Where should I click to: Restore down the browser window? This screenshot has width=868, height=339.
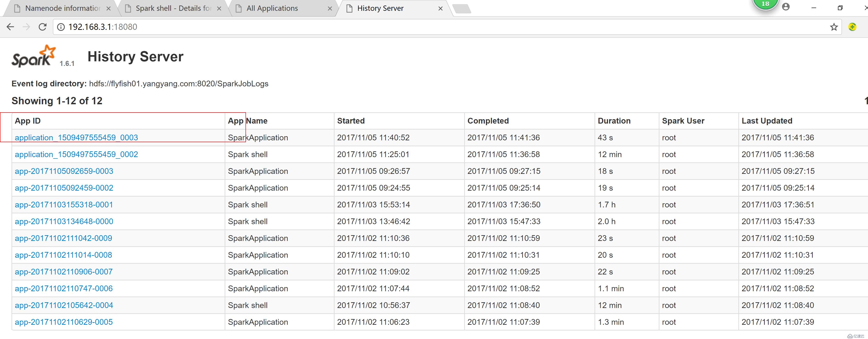click(840, 8)
